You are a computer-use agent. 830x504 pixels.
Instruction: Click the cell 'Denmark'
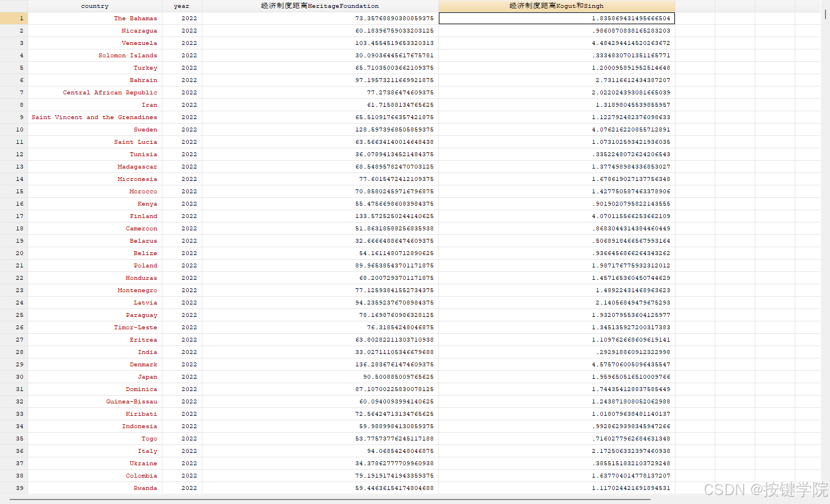coord(95,365)
